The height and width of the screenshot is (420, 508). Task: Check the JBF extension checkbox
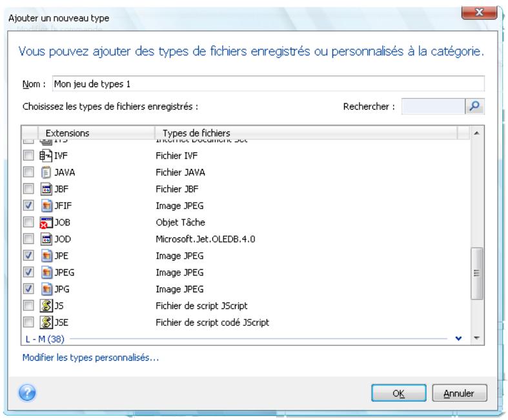click(x=28, y=189)
